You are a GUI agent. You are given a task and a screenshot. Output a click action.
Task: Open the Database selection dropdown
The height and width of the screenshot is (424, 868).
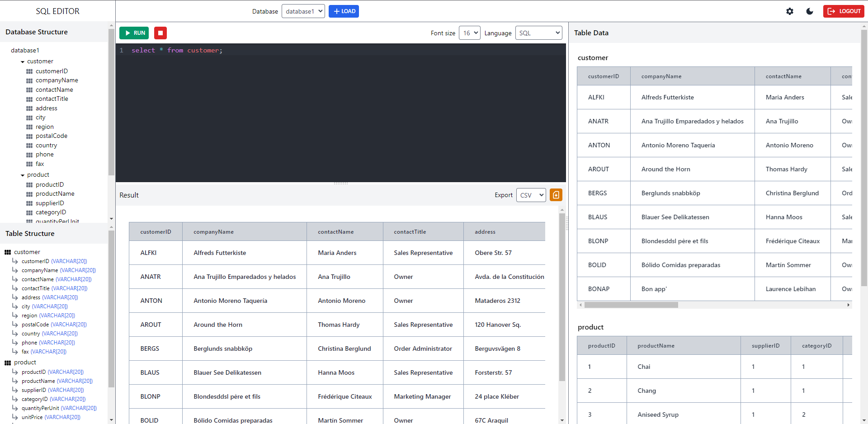[303, 11]
